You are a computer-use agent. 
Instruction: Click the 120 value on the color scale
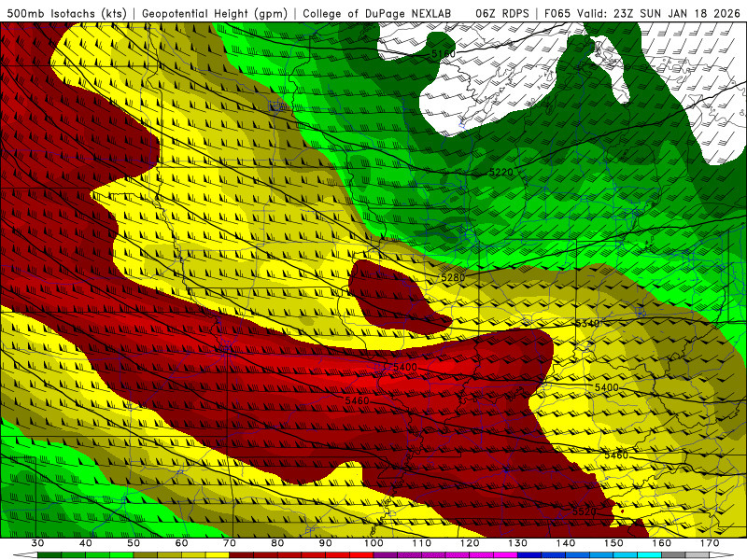point(470,543)
